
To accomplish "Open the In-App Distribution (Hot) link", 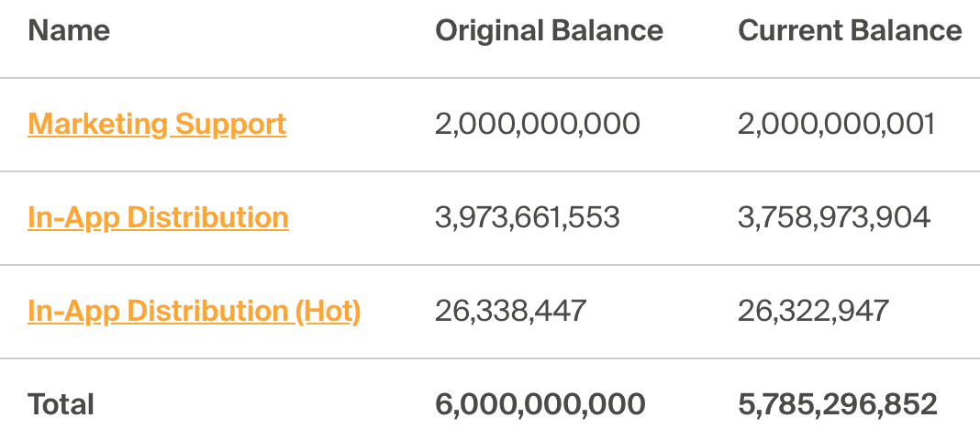I will [194, 311].
